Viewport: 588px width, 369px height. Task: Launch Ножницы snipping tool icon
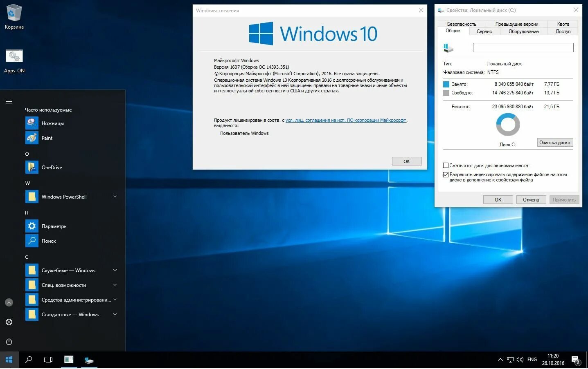[32, 123]
